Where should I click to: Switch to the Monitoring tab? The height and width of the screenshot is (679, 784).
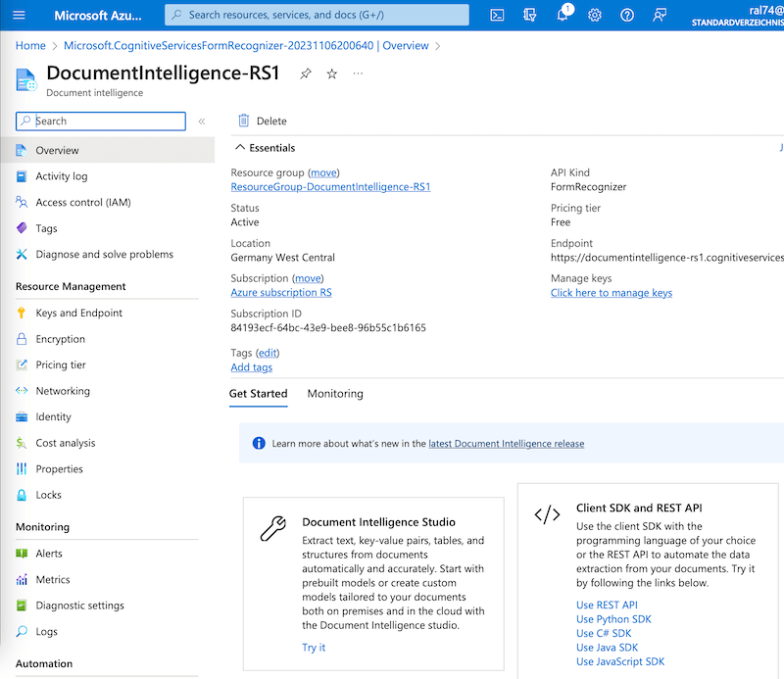click(x=334, y=394)
